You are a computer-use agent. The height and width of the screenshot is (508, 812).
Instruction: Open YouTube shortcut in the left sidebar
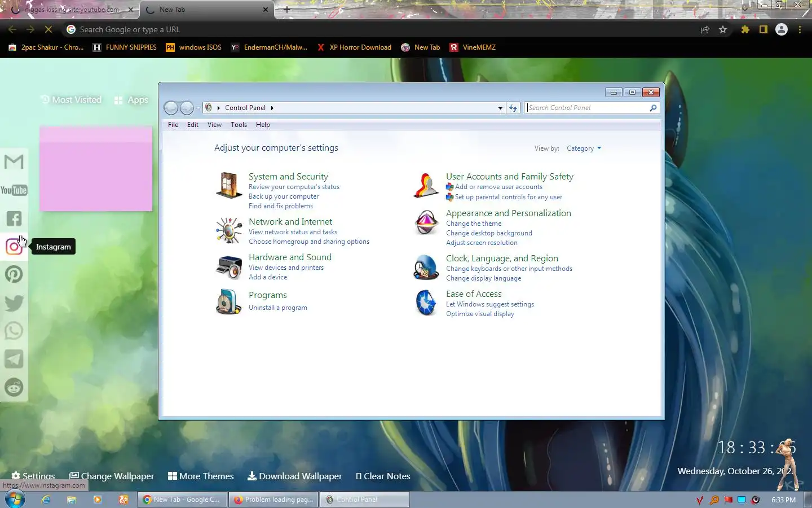pyautogui.click(x=14, y=190)
